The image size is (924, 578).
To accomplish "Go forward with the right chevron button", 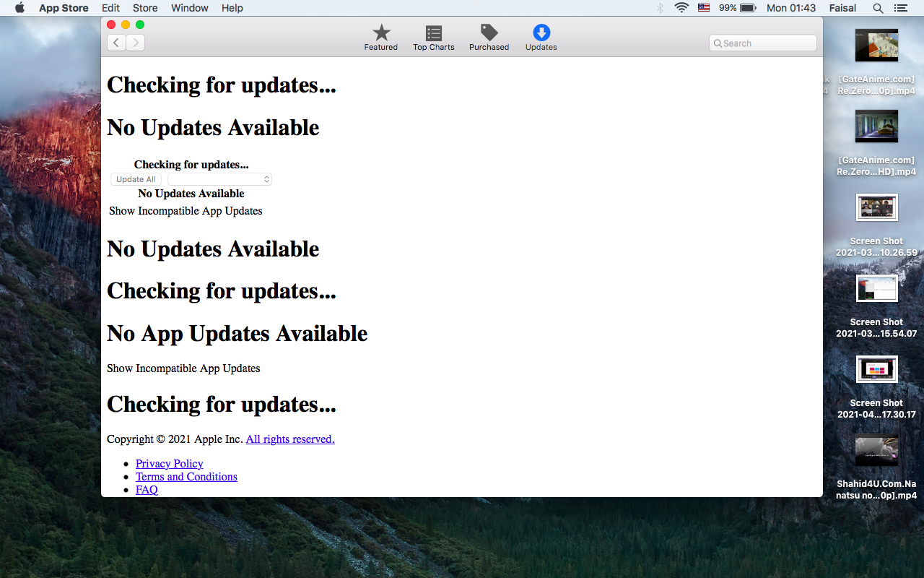I will [x=136, y=43].
